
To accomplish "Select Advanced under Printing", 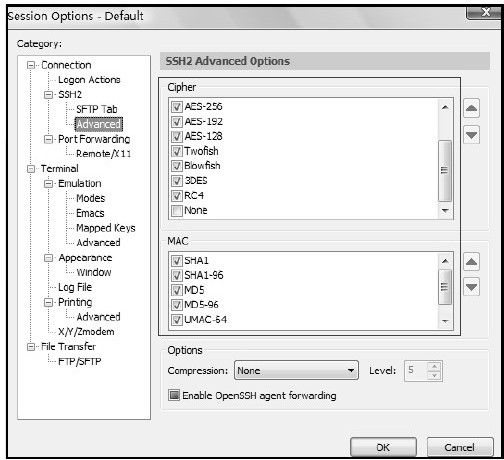I will [x=98, y=317].
